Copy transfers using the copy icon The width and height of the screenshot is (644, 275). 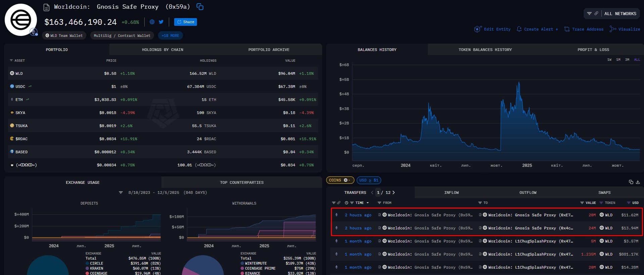click(631, 182)
